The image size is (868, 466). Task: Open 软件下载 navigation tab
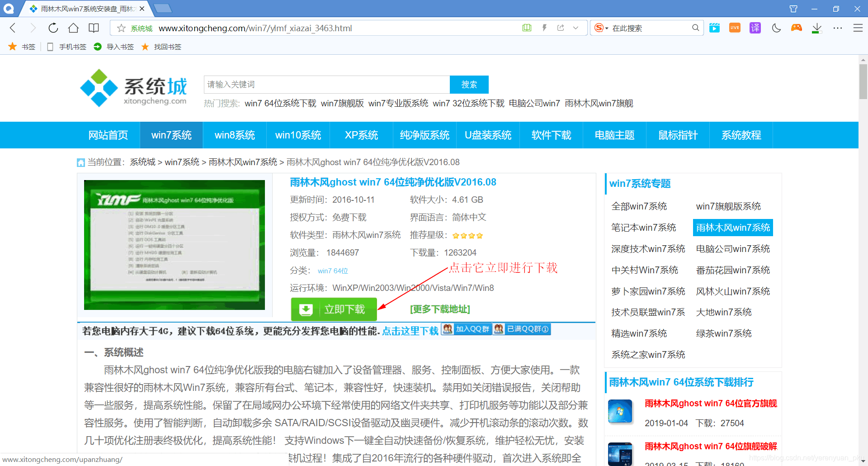pos(551,135)
